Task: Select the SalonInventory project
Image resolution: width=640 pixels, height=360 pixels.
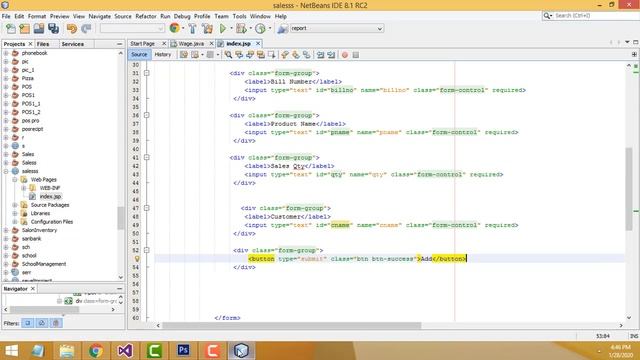Action: click(x=39, y=230)
